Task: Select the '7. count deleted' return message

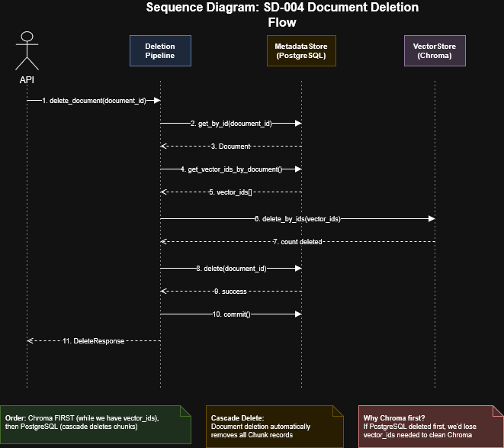Action: [297, 241]
